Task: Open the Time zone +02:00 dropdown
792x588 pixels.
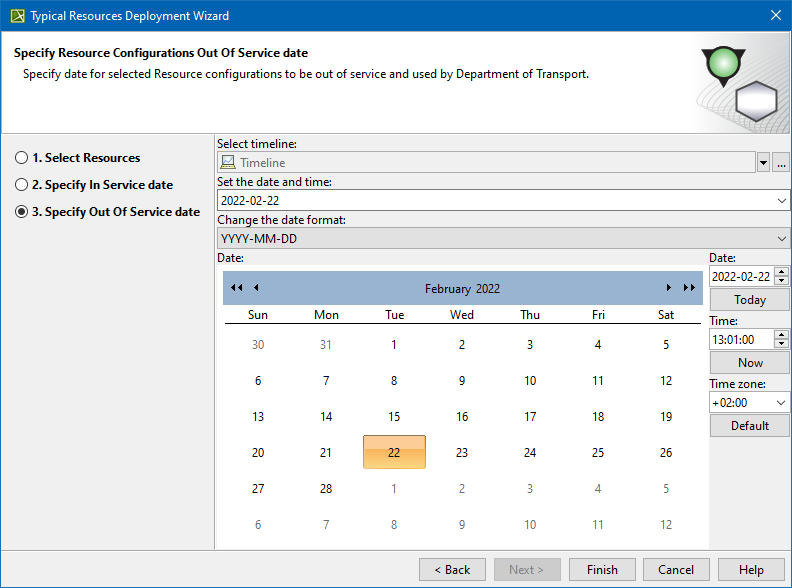Action: click(780, 403)
